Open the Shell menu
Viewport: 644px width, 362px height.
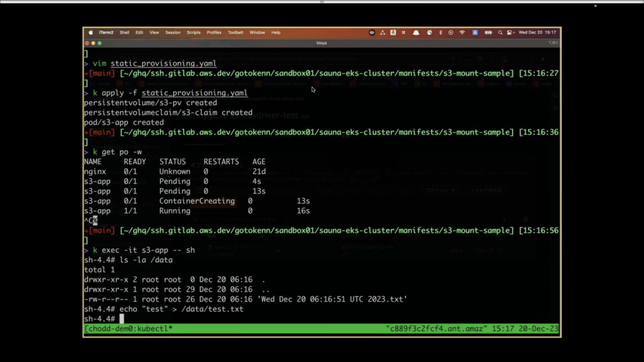124,32
